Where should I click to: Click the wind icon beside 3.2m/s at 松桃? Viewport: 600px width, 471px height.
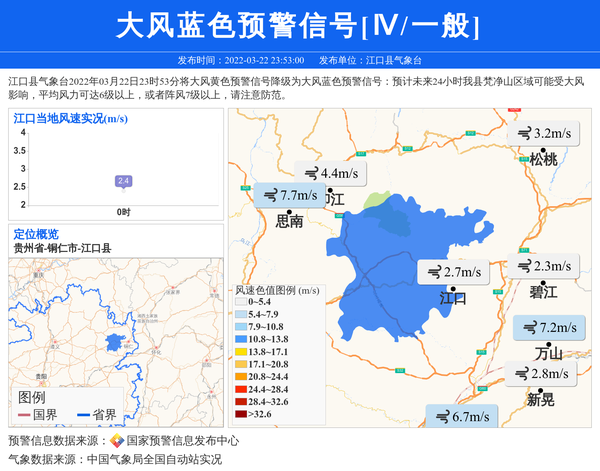pyautogui.click(x=523, y=133)
